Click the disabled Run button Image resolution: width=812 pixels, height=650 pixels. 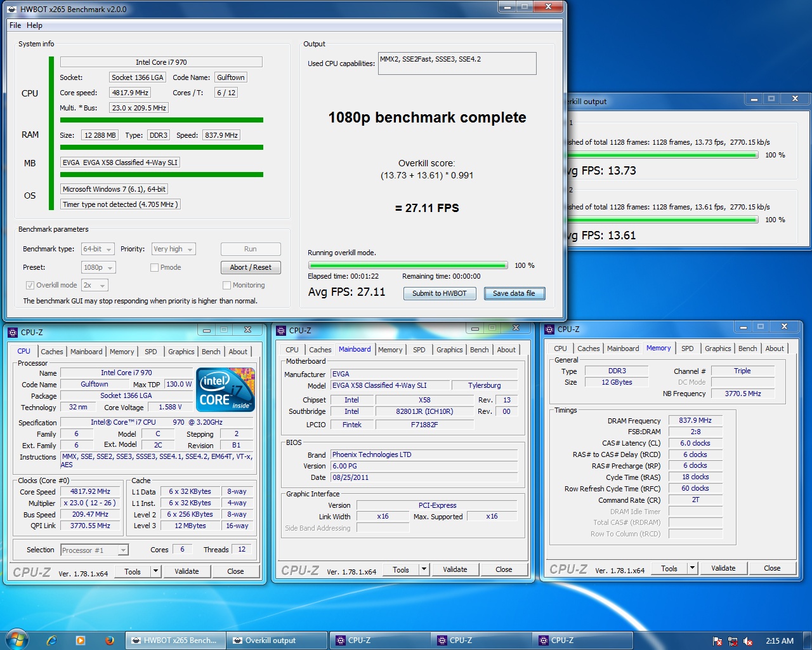[251, 249]
